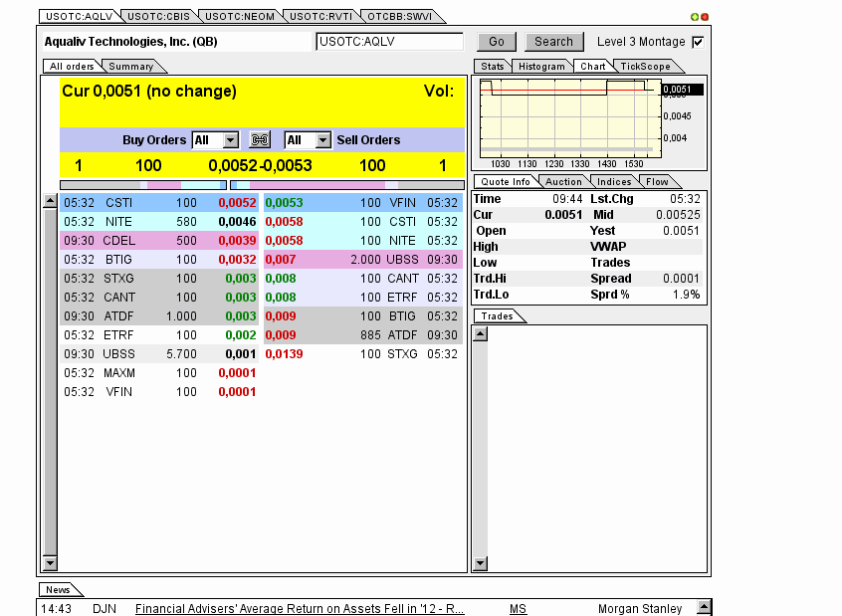
Task: Switch to the USOTC:NEOM tab
Action: coord(240,17)
